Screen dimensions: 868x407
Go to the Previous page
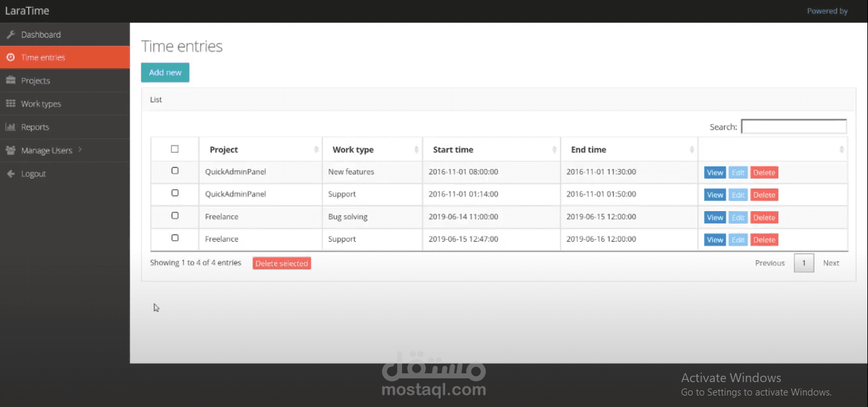(x=770, y=263)
